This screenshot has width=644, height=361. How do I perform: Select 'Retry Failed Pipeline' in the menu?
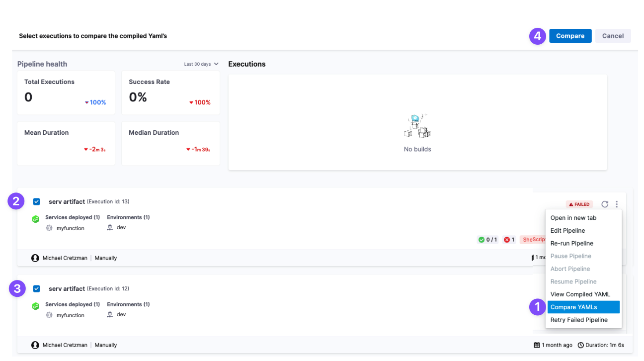pos(579,320)
